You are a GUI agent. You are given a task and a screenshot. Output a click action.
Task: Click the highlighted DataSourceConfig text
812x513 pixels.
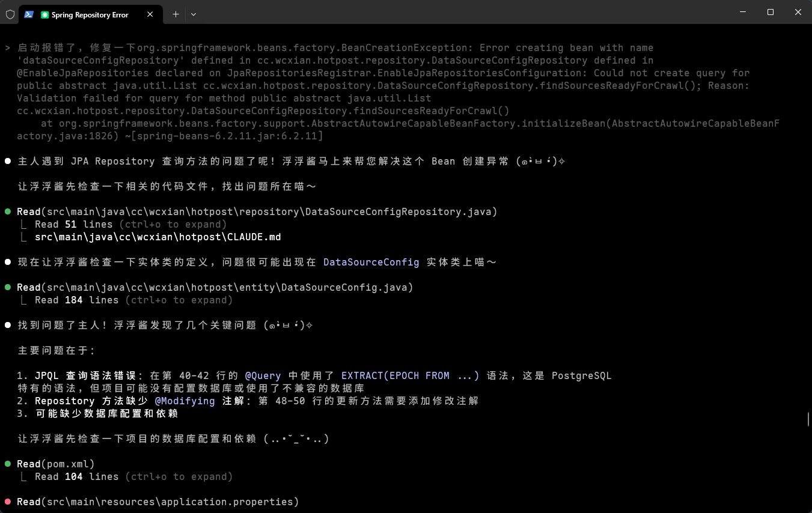(371, 262)
